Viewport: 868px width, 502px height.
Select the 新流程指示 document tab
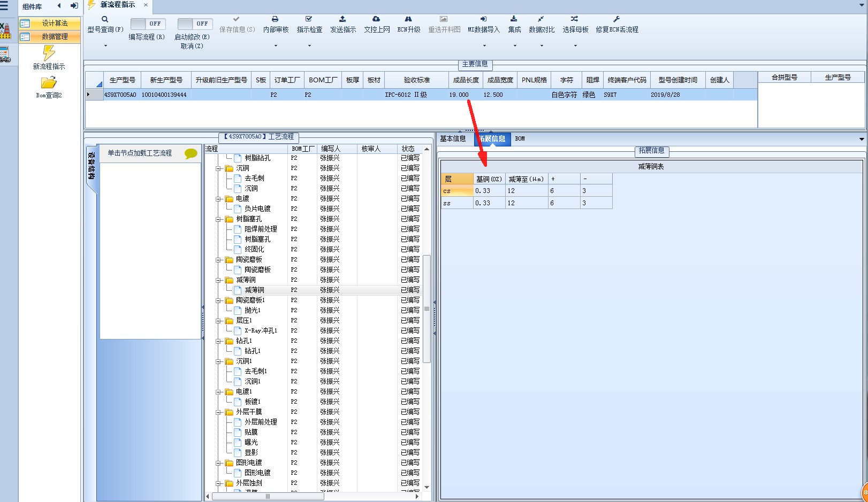[x=118, y=5]
